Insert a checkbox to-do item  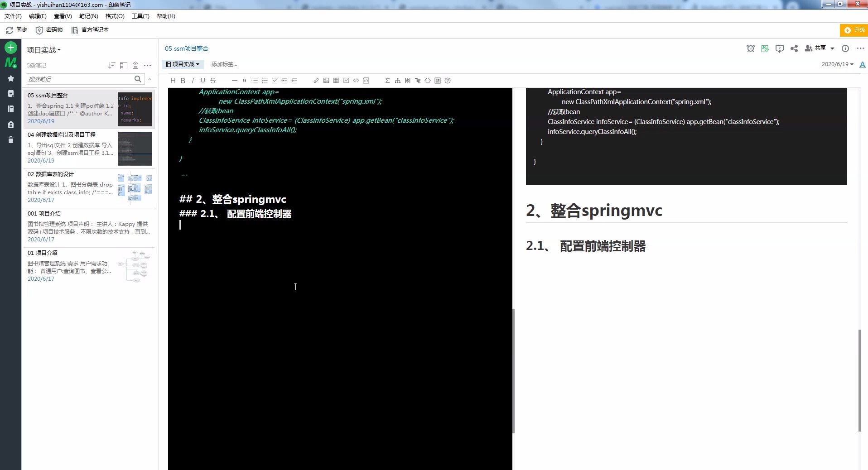pos(275,81)
